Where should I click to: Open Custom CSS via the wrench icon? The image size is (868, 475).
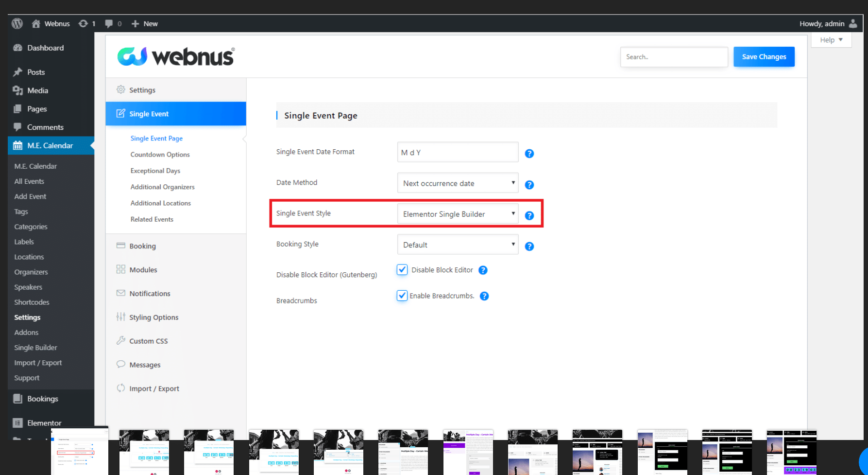[x=120, y=340]
